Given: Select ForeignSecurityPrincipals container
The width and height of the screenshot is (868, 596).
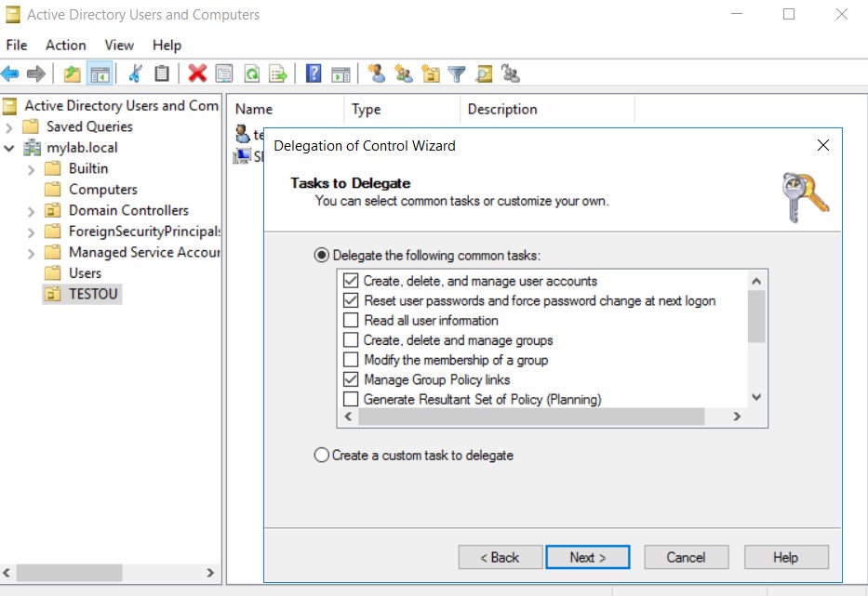Looking at the screenshot, I should click(144, 232).
